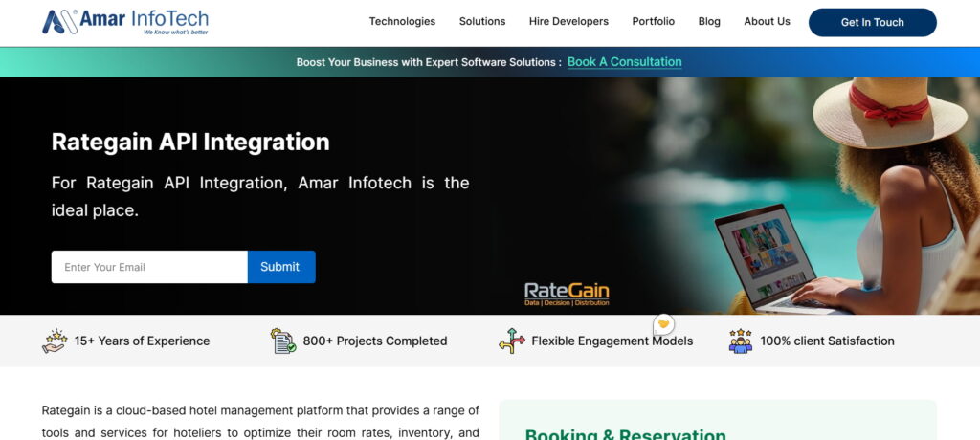Follow the Book A Consultation link

[x=624, y=62]
